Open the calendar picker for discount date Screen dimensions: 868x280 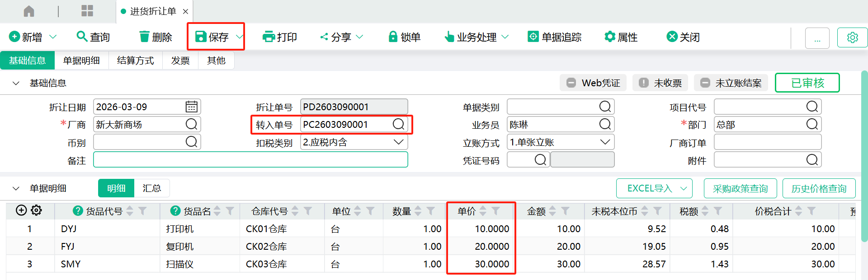coord(191,107)
